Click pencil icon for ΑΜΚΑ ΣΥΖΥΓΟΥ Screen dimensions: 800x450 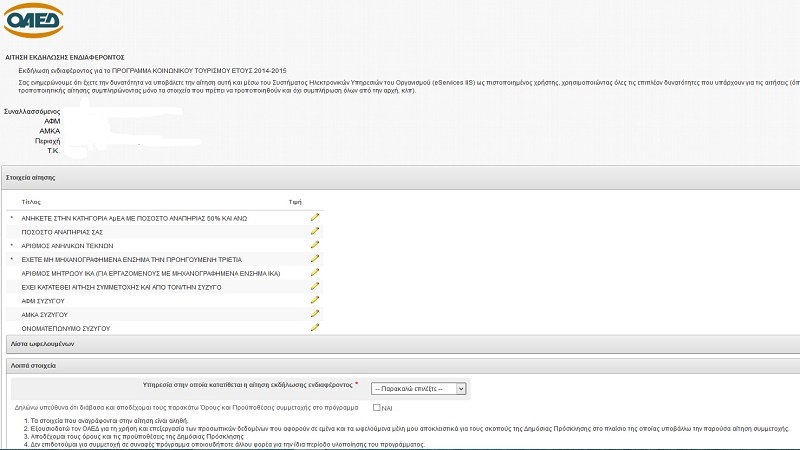(315, 314)
